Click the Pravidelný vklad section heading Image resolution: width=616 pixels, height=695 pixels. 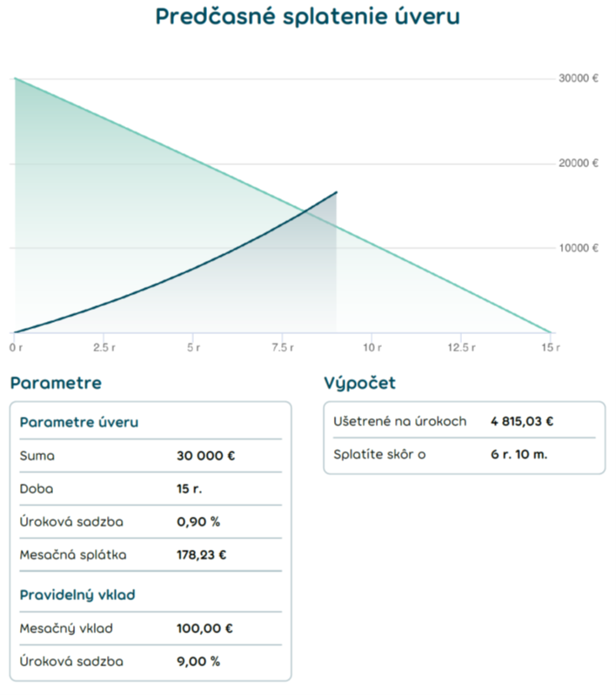coord(77,595)
